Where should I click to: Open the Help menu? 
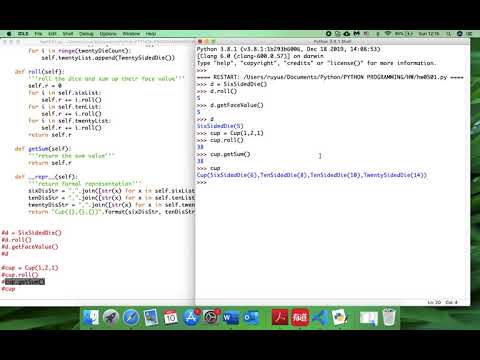click(151, 34)
